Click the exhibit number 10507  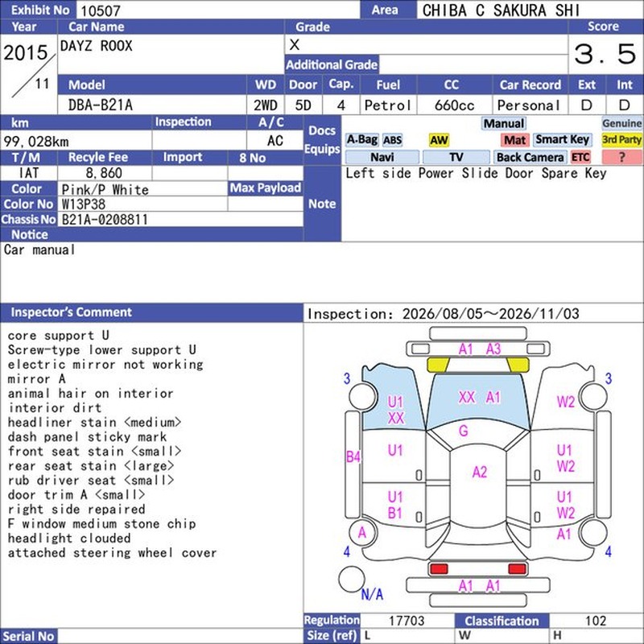point(101,10)
